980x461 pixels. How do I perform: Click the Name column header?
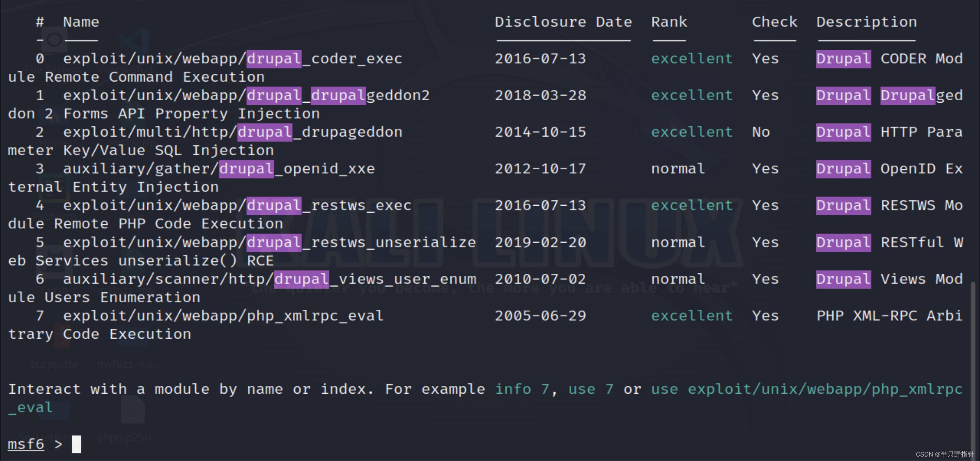(81, 22)
